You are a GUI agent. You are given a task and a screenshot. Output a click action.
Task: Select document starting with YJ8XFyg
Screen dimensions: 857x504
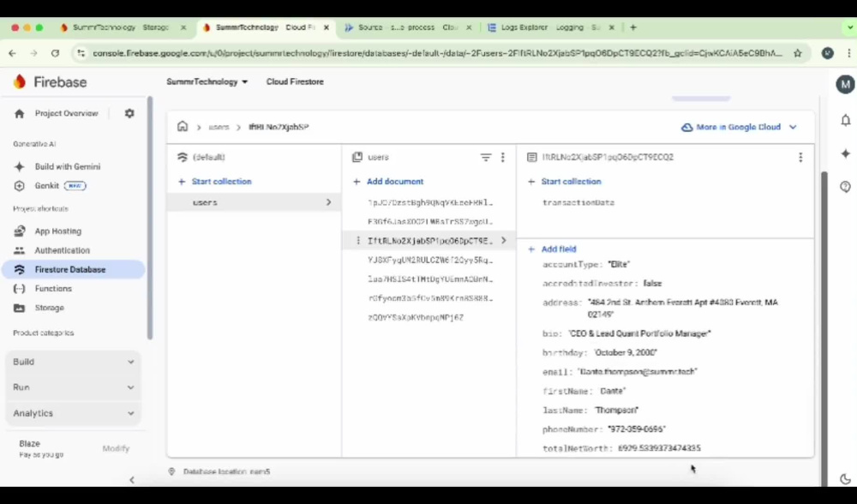(x=429, y=261)
